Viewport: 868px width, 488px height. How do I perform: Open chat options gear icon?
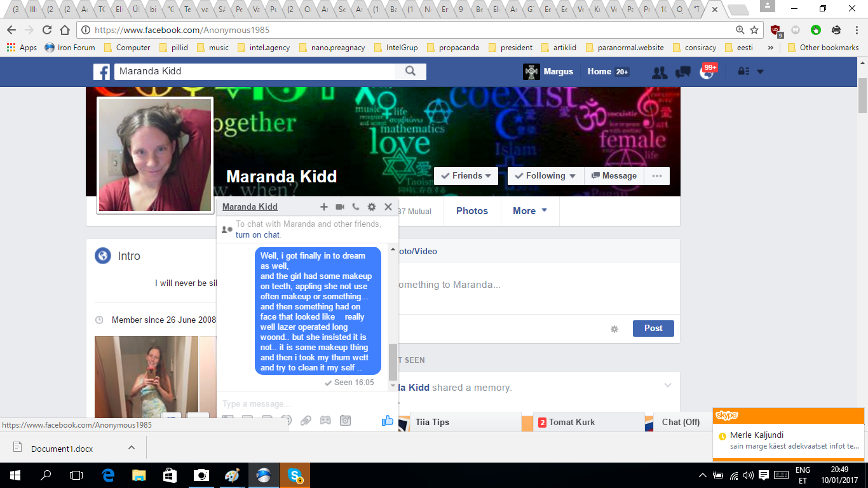[372, 207]
